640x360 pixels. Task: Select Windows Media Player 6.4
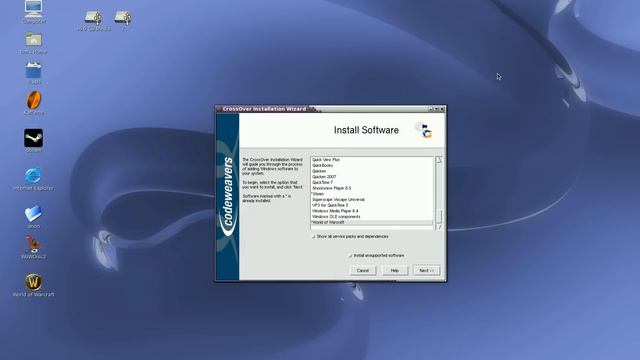pos(371,211)
